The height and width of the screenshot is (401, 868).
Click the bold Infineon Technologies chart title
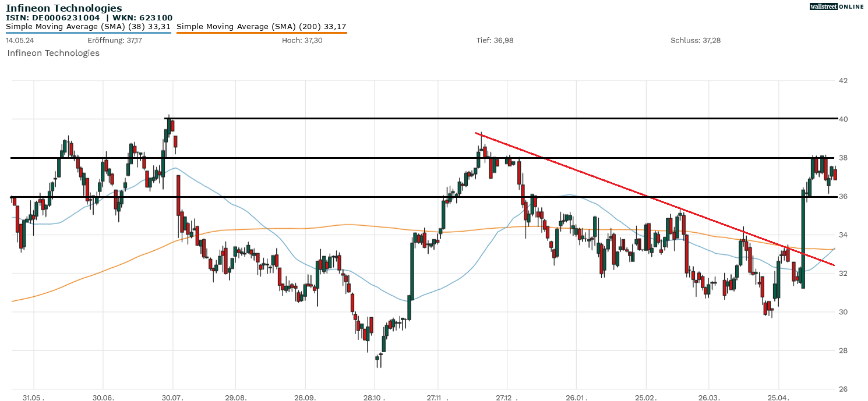tap(64, 8)
